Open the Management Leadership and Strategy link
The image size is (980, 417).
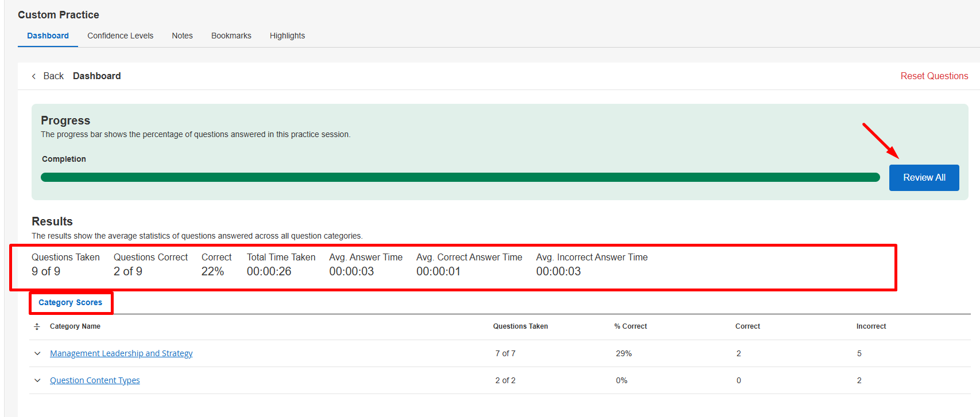[121, 353]
